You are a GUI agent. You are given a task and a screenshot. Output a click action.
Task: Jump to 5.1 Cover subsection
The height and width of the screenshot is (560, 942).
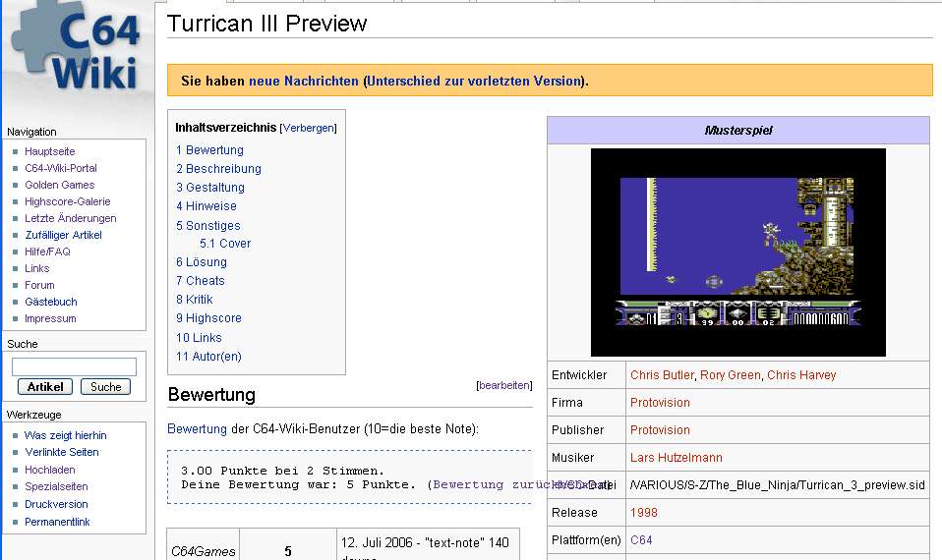pyautogui.click(x=225, y=244)
